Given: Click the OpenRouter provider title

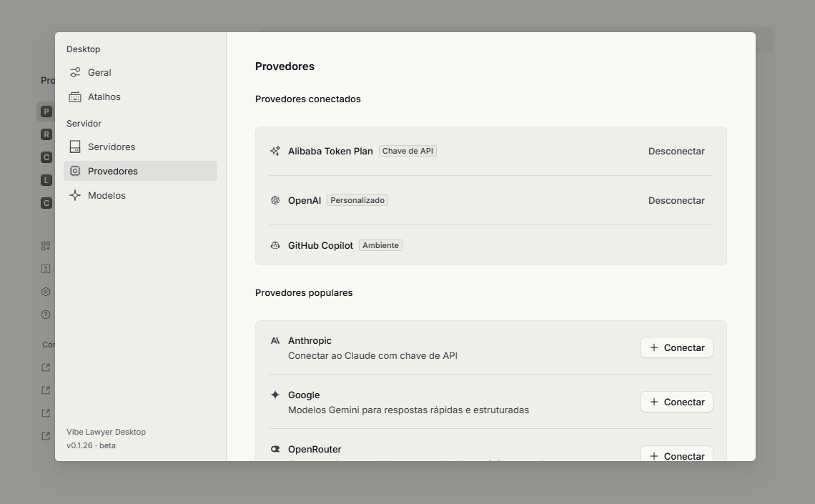Looking at the screenshot, I should pyautogui.click(x=315, y=450).
